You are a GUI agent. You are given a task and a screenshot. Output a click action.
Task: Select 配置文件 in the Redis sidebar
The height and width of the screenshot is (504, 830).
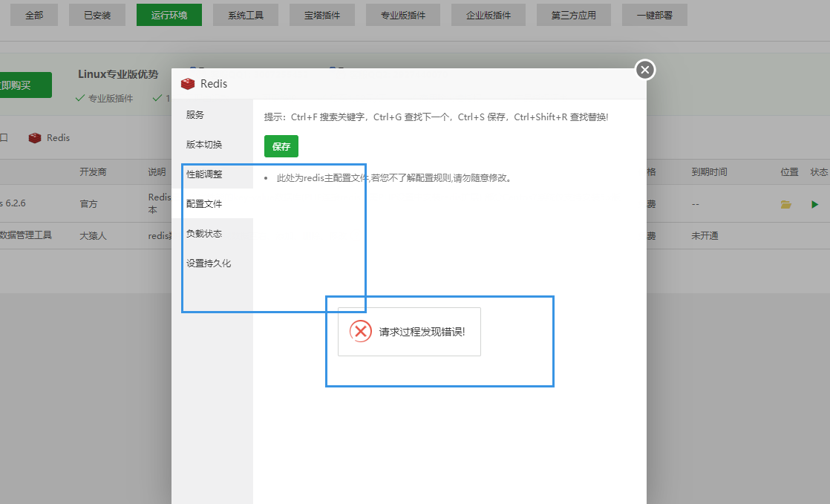[212, 204]
